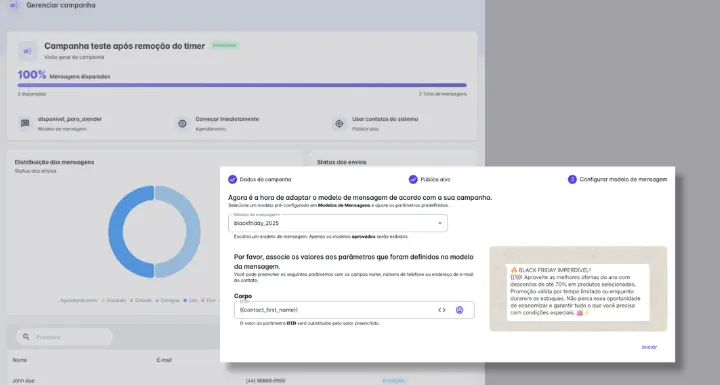Click the checkmark icon for Público alvo
This screenshot has height=385, width=720.
coord(413,179)
